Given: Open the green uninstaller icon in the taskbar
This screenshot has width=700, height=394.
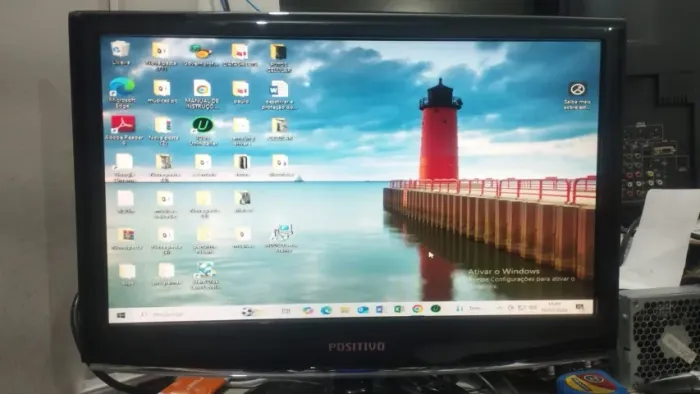Looking at the screenshot, I should coord(436,308).
